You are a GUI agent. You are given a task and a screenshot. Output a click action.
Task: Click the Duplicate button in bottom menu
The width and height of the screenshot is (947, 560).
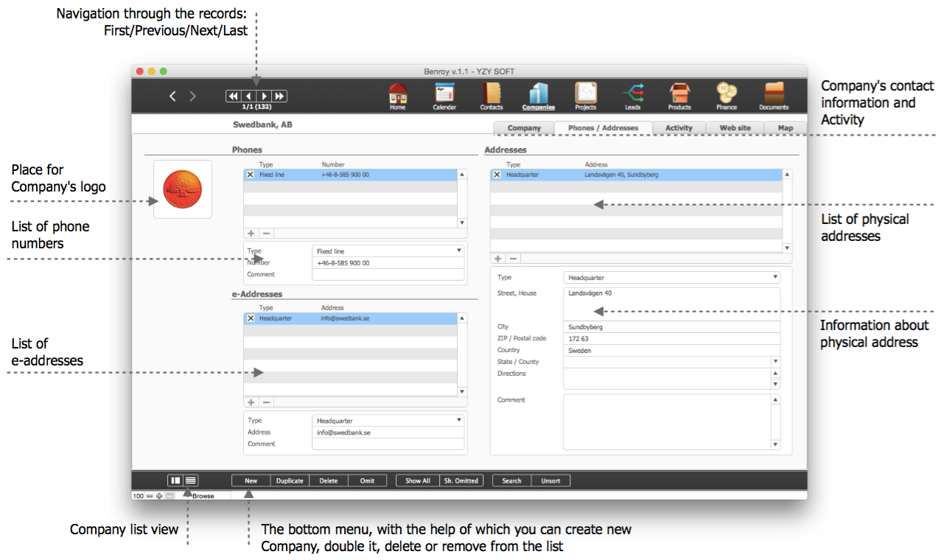point(290,481)
